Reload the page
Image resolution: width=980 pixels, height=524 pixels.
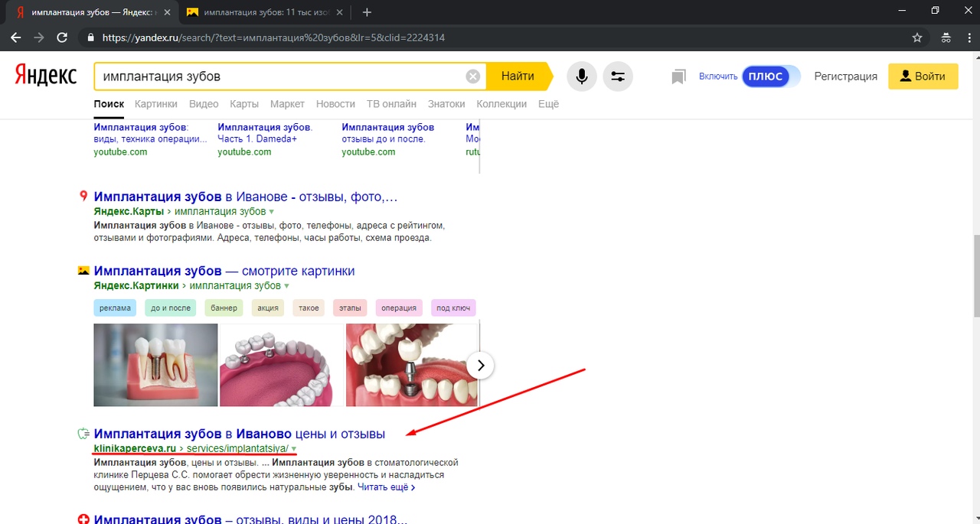tap(63, 37)
